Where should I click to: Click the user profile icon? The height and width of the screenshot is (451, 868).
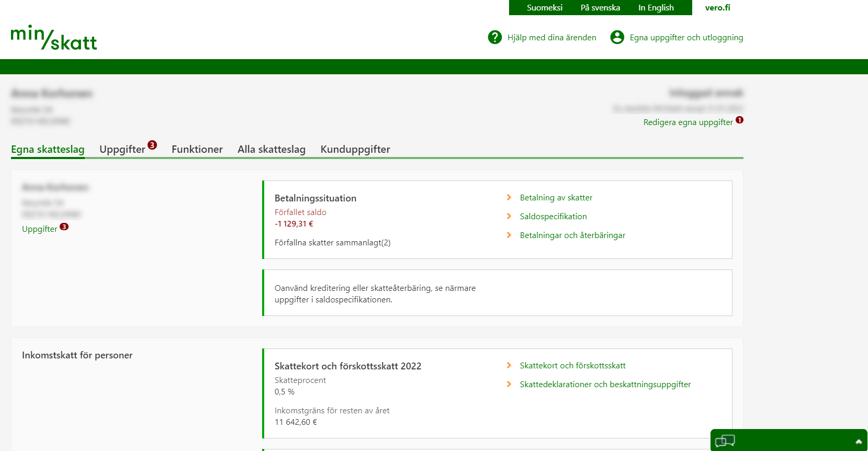pos(617,37)
